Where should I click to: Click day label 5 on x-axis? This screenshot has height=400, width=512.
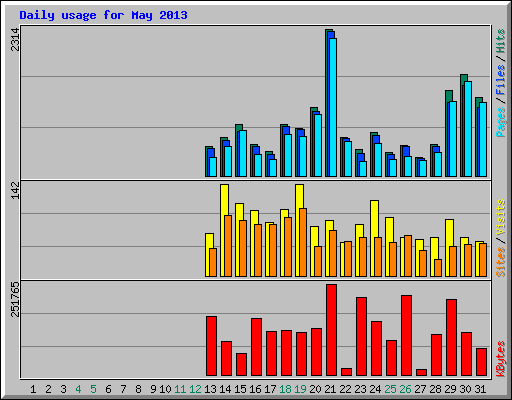(93, 389)
